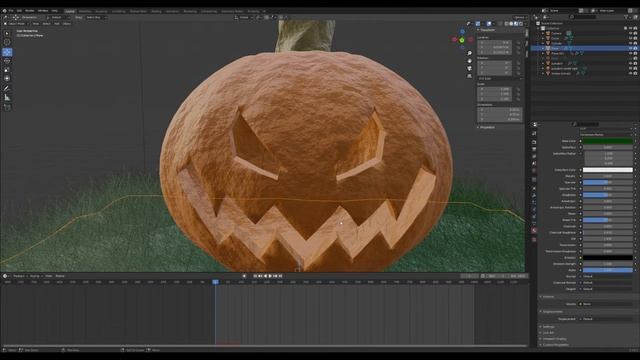Select the 3D Cursor tool
This screenshot has width=640, height=360.
click(7, 42)
